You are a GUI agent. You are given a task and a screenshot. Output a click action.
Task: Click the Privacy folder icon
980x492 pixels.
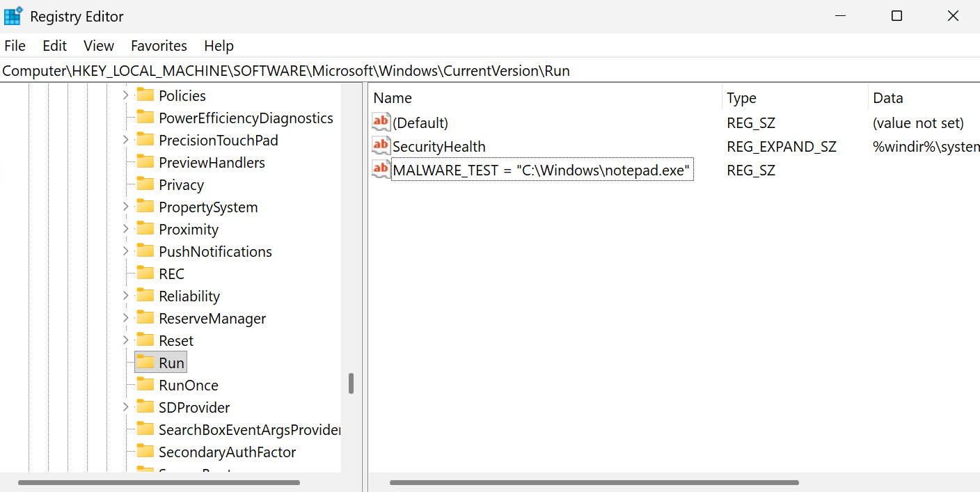145,184
